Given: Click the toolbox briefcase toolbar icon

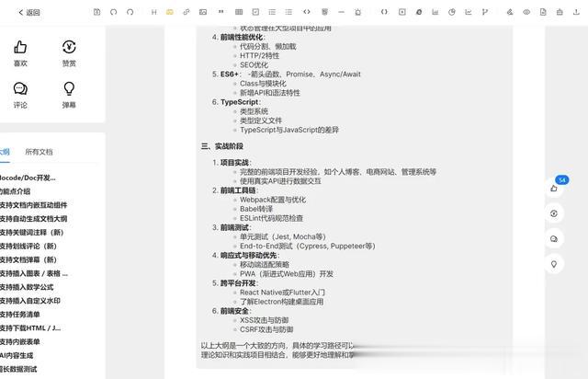Looking at the screenshot, I should [560, 12].
